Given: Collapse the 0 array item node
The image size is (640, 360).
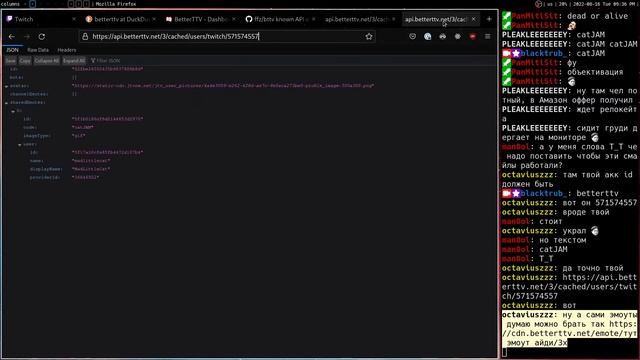Looking at the screenshot, I should pos(13,111).
